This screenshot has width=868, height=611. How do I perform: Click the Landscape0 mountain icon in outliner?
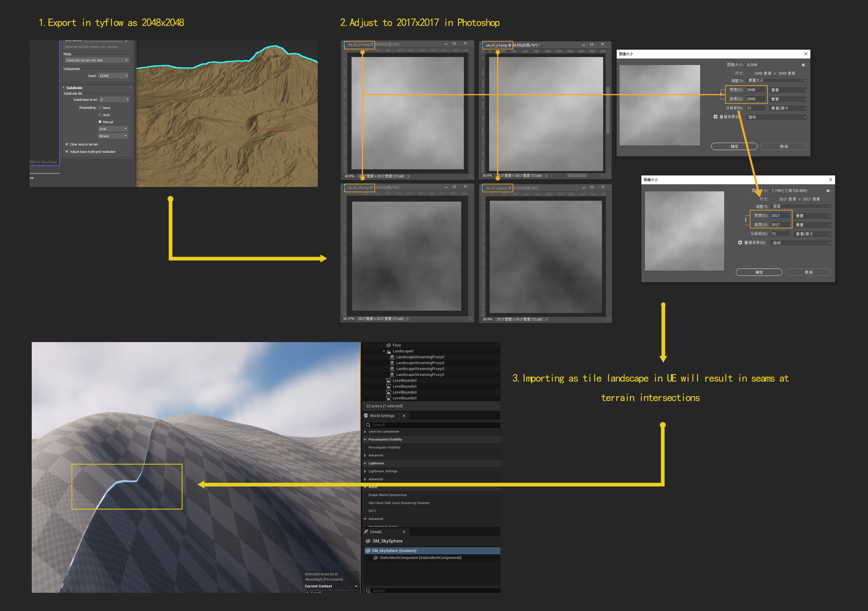[x=389, y=351]
